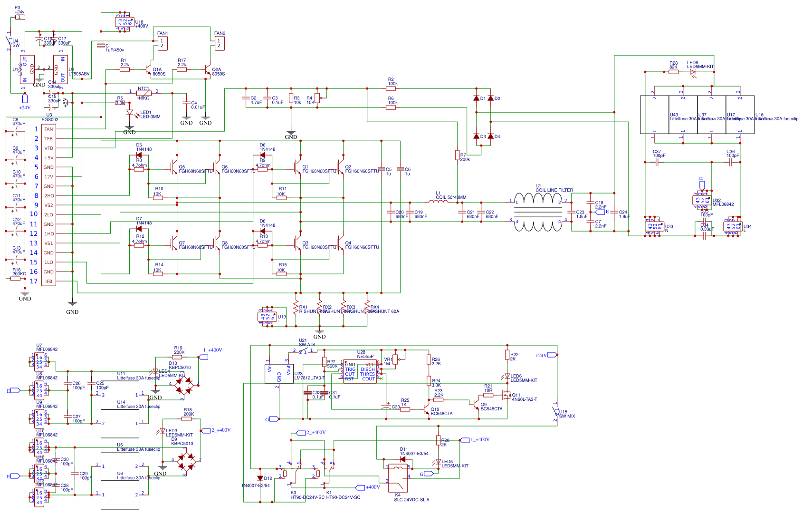The image size is (812, 514).
Task: Click the U15 SW MIX switch symbol
Action: tap(556, 412)
